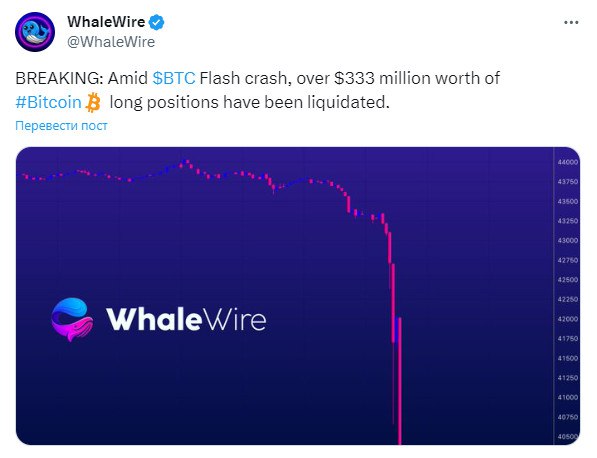The height and width of the screenshot is (458, 597).
Task: Click the WhaleWire display name
Action: (x=106, y=22)
